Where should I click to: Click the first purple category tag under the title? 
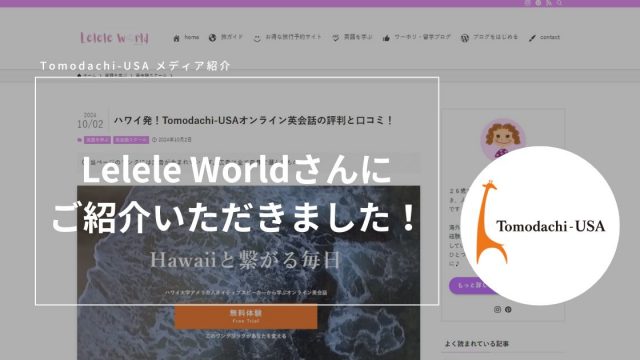(x=97, y=140)
